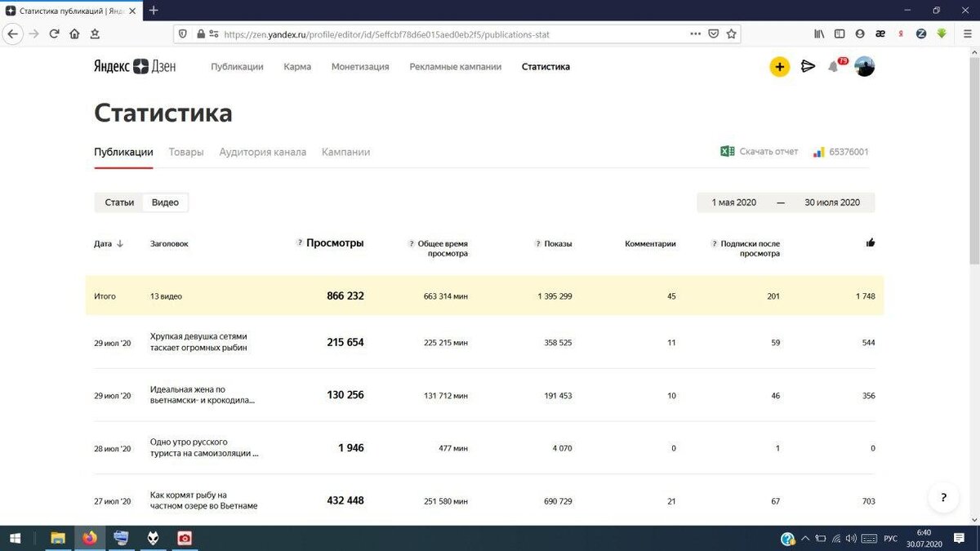Open the Firefox account icon

pyautogui.click(x=860, y=34)
